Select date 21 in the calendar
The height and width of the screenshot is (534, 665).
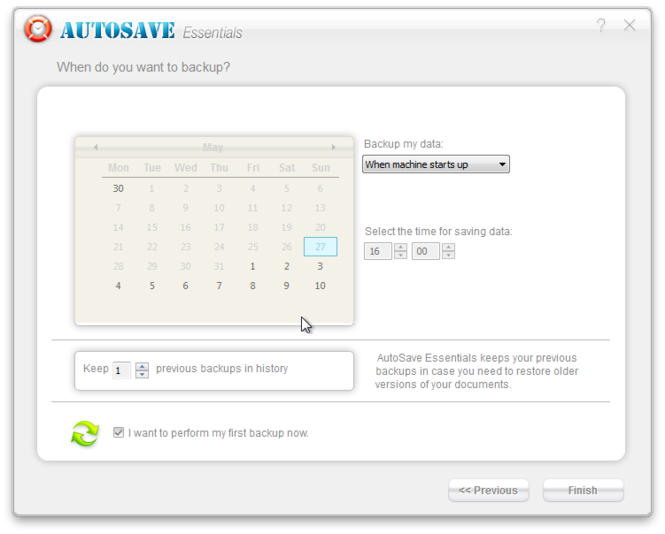pyautogui.click(x=118, y=246)
